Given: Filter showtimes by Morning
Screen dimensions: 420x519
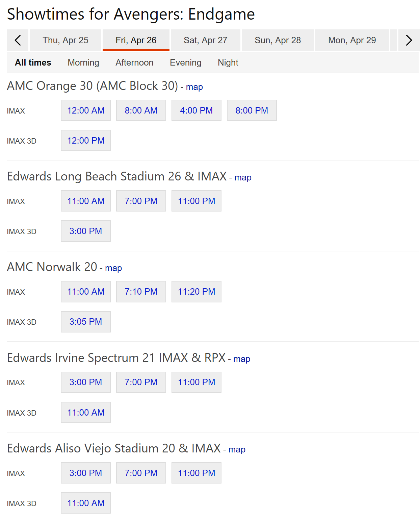Looking at the screenshot, I should click(83, 63).
